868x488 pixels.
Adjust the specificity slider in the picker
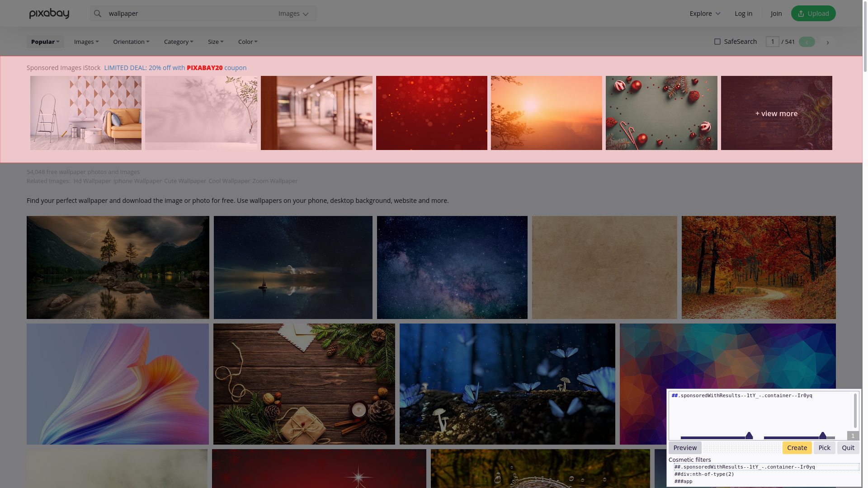(749, 436)
